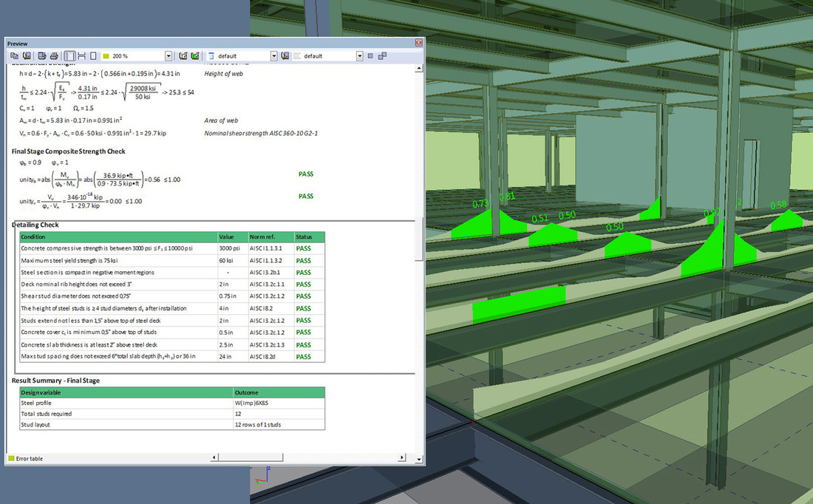
Task: Click the green refresh document icon
Action: pos(195,56)
